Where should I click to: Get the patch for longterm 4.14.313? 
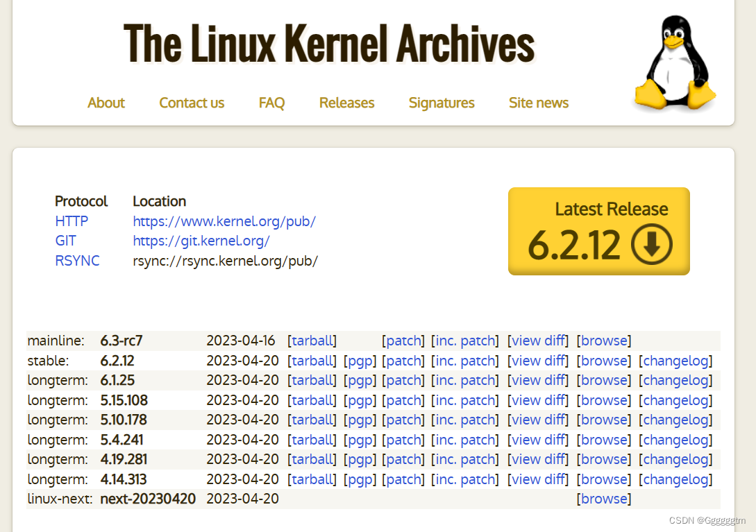point(403,479)
